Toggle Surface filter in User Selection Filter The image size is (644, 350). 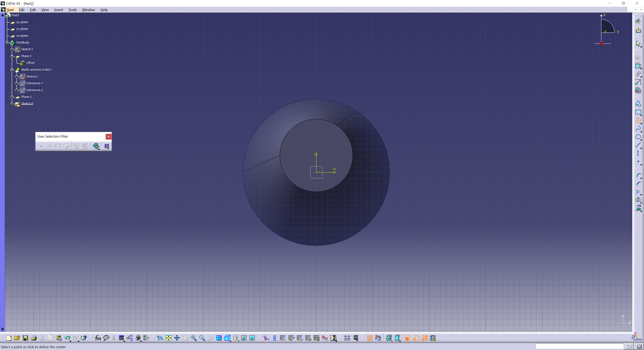(58, 146)
